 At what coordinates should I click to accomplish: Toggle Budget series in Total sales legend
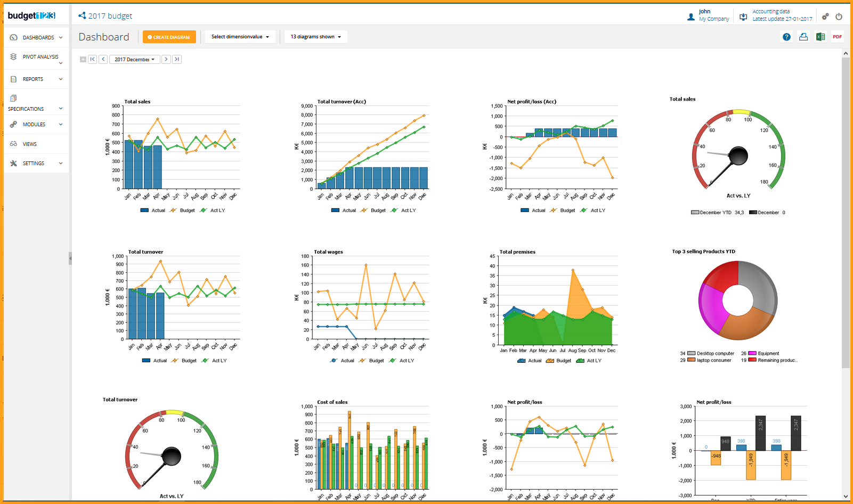click(183, 210)
